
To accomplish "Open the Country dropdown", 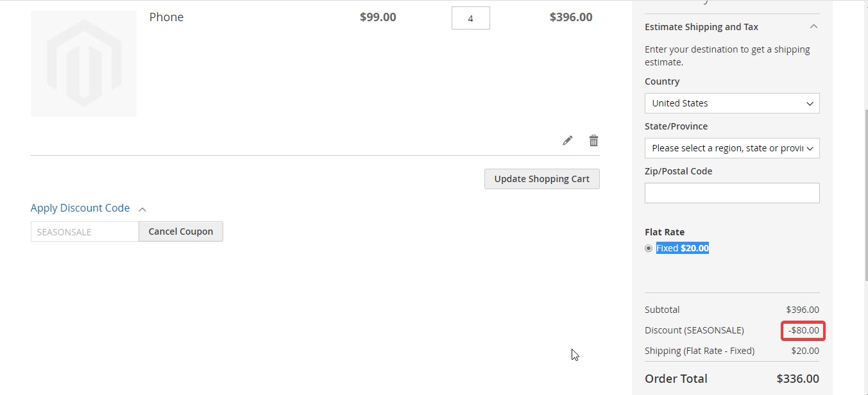I will tap(731, 103).
